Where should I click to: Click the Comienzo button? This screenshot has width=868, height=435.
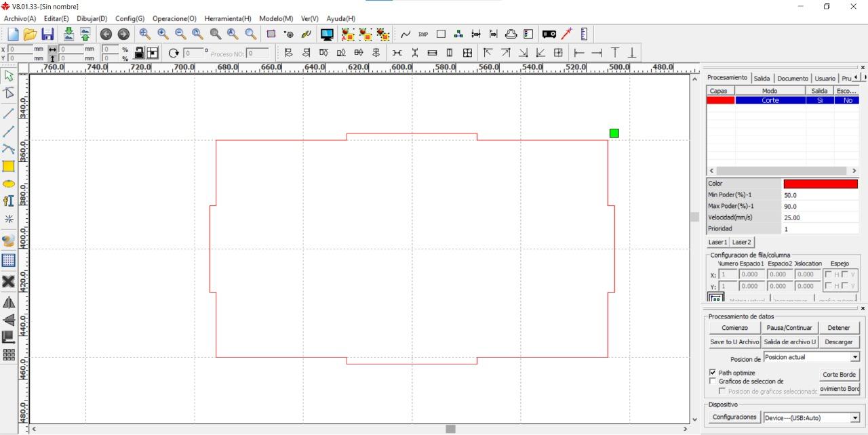[734, 328]
